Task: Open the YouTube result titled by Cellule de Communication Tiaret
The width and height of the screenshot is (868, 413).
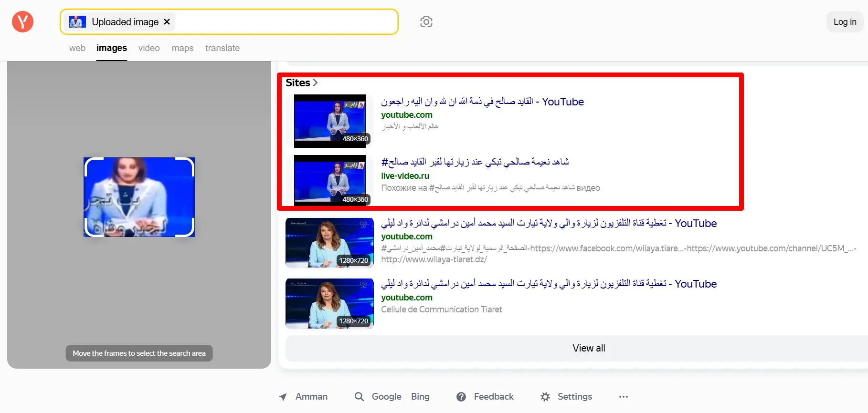Action: click(549, 284)
